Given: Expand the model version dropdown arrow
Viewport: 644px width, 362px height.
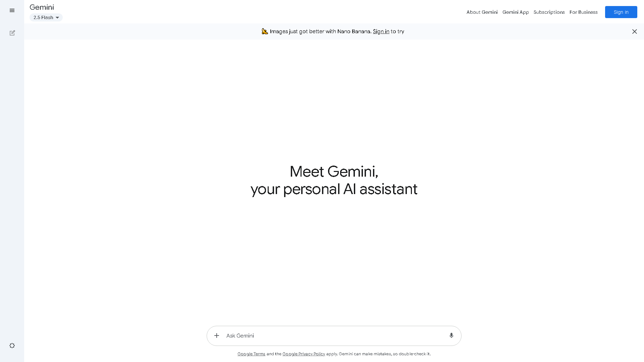Looking at the screenshot, I should click(x=57, y=17).
